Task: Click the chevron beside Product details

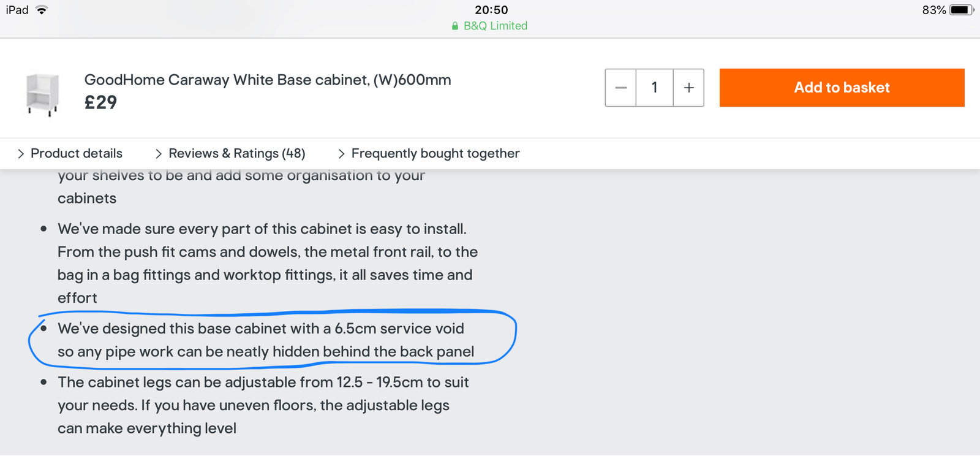Action: [x=21, y=154]
